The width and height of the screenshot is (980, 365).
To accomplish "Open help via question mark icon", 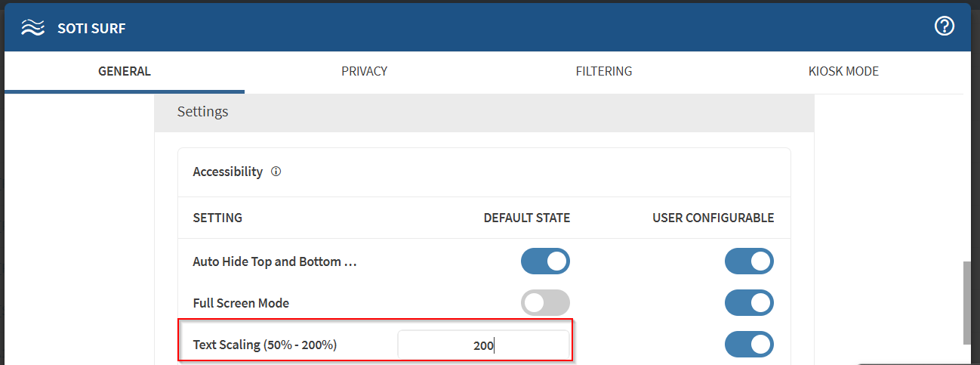I will [x=944, y=26].
